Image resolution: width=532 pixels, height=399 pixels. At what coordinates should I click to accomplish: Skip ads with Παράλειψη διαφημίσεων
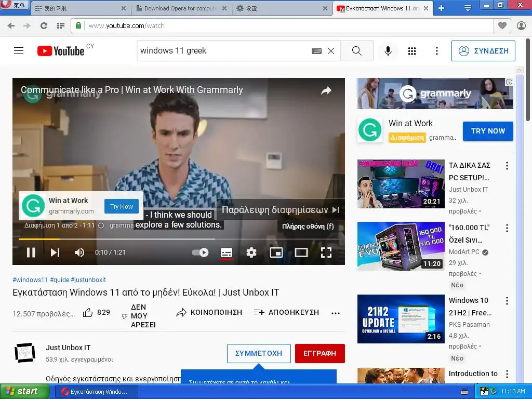[280, 210]
